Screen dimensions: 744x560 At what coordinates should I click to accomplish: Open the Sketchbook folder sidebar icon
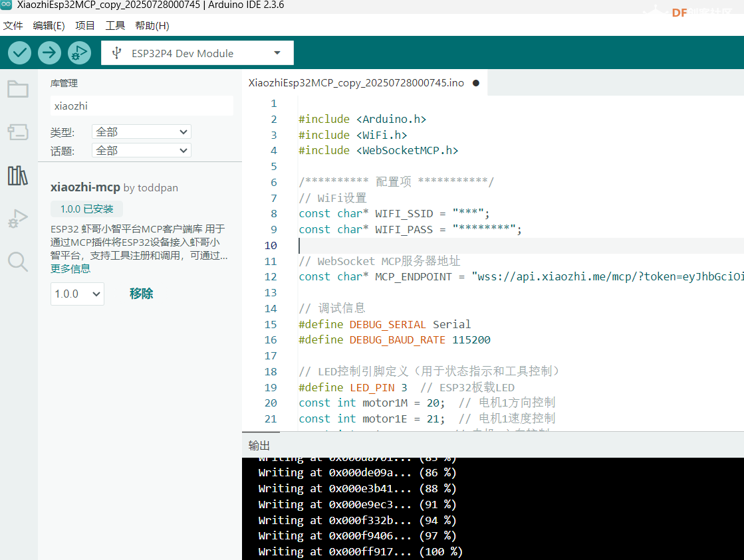18,89
